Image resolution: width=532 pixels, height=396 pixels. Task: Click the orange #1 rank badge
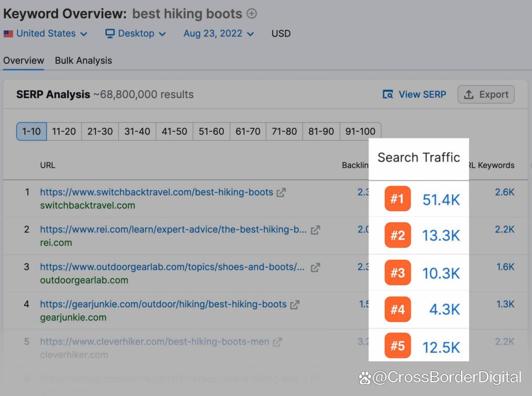point(397,199)
